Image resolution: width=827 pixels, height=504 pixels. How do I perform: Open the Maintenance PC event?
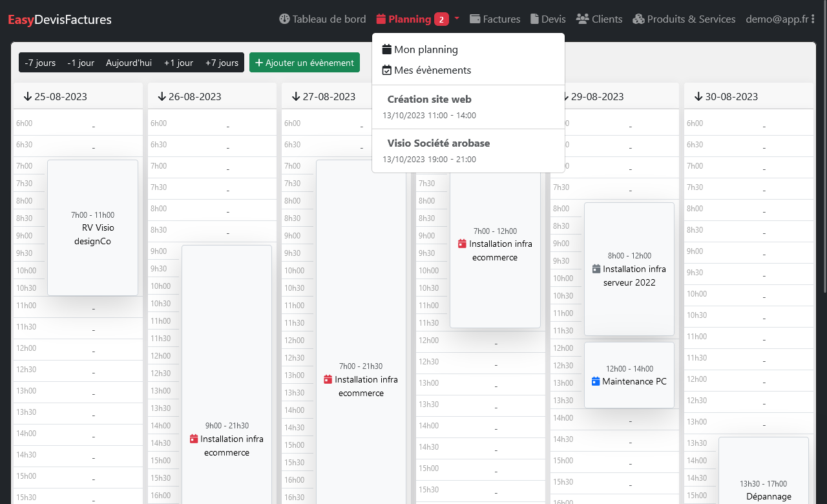tap(629, 375)
